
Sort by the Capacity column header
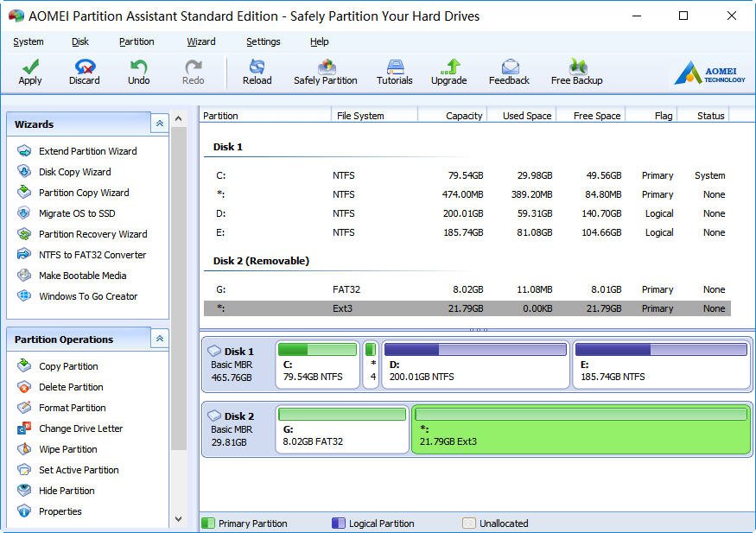tap(453, 116)
